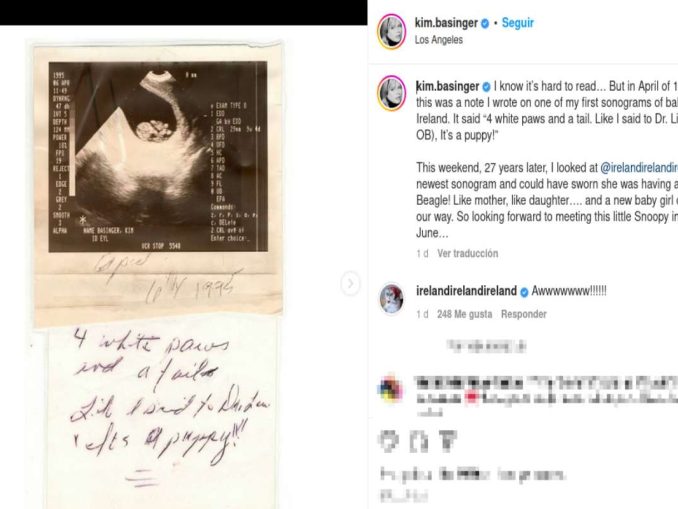The image size is (678, 509).
Task: Open kim.basinger profile picture at post header
Action: pyautogui.click(x=392, y=31)
